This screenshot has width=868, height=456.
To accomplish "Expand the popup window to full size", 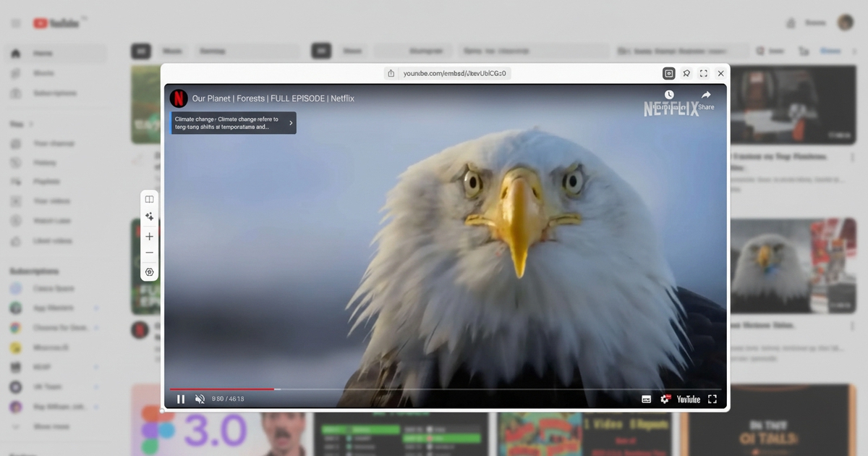I will [x=703, y=73].
